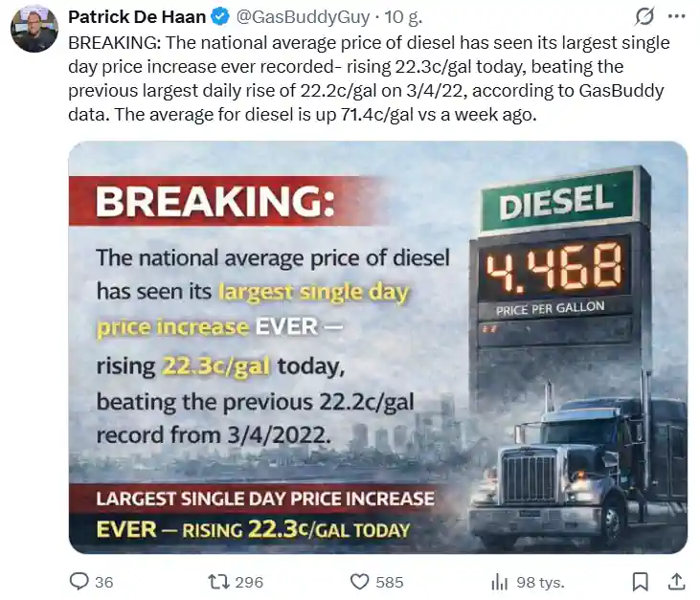Open Patrick De Haan's profile avatar

[x=34, y=29]
